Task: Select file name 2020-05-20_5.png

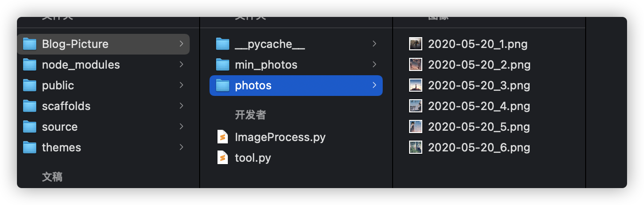Action: click(479, 127)
